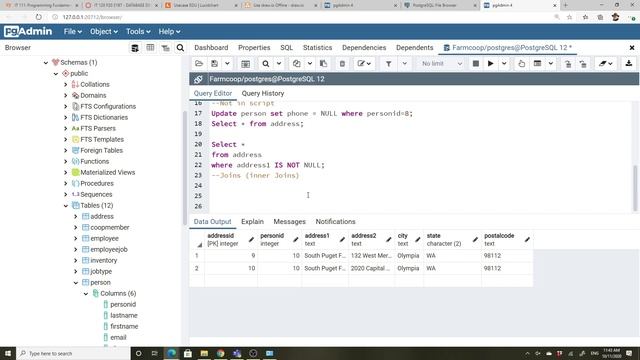Click Search Objects magnifier in Browser panel
This screenshot has width=640, height=360.
[180, 48]
